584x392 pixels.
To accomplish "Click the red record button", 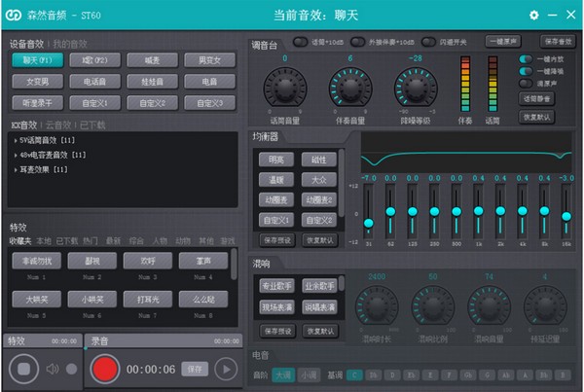I will 105,369.
